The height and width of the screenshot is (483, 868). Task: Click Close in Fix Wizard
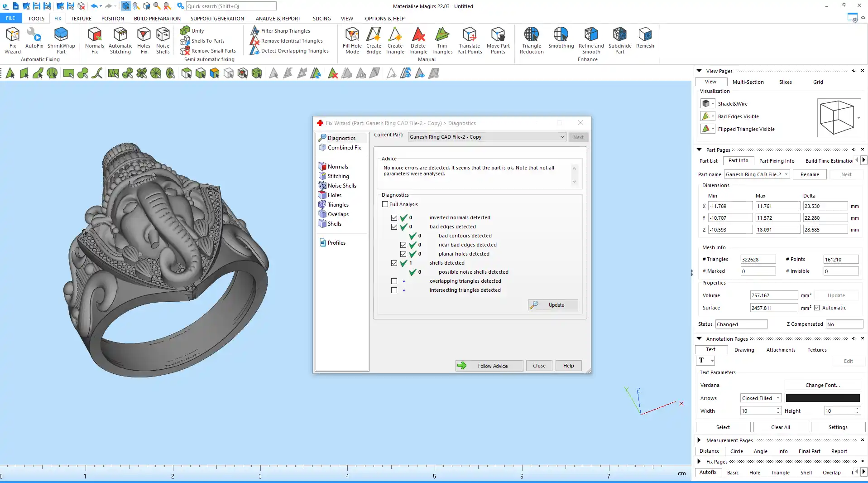point(539,366)
